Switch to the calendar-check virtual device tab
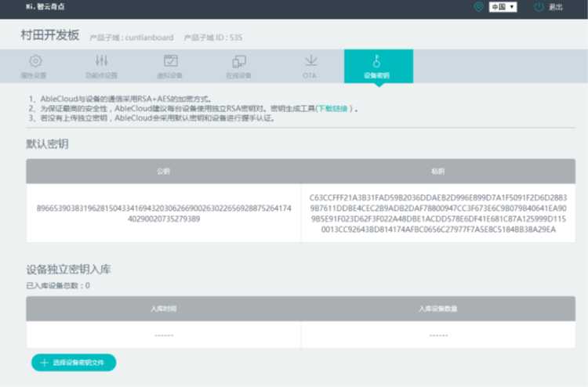This screenshot has height=387, width=588. pos(170,67)
